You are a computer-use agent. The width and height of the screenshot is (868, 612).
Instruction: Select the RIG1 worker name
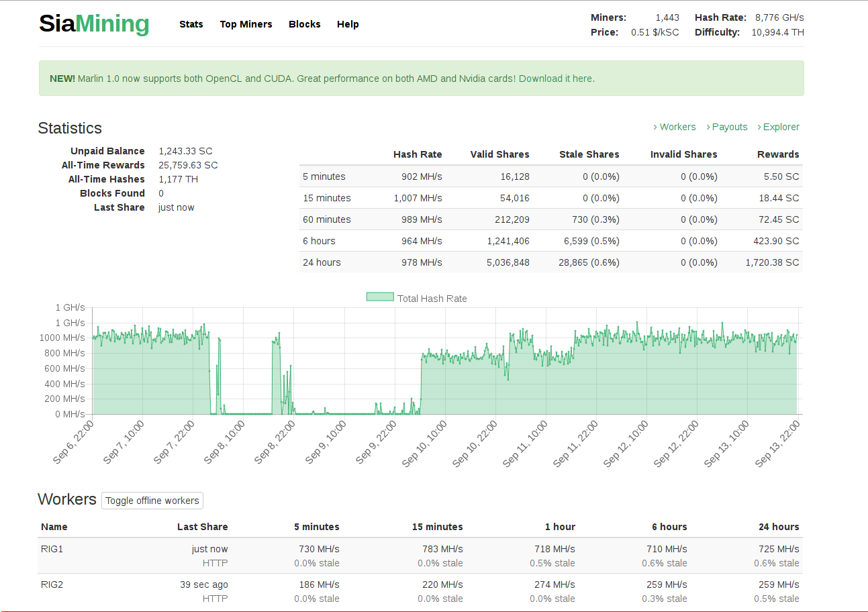pyautogui.click(x=52, y=549)
